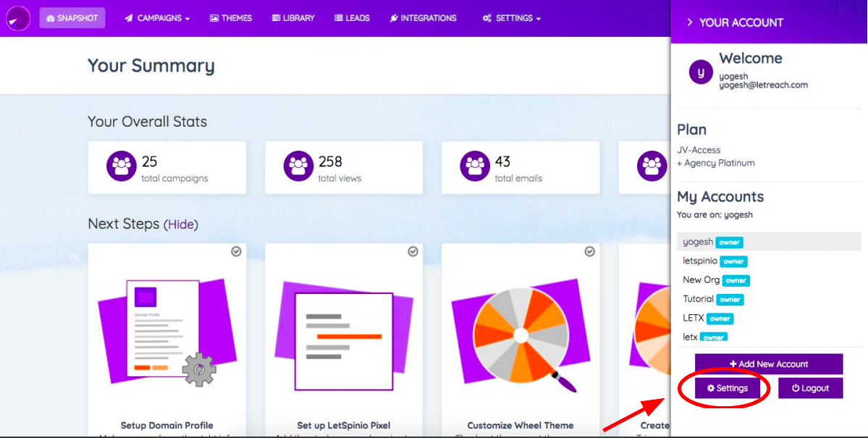Open account Settings with gear icon
Viewport: 868px width, 438px height.
tap(728, 388)
